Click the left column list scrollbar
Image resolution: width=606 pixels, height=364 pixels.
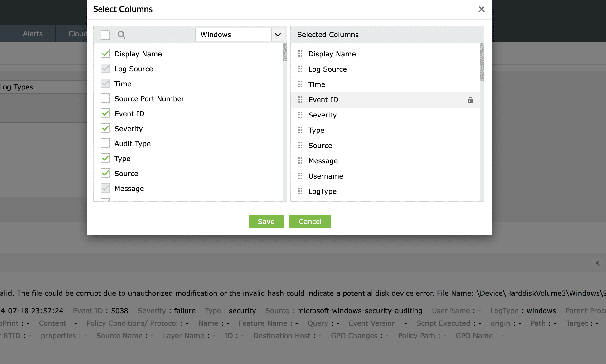[x=285, y=52]
